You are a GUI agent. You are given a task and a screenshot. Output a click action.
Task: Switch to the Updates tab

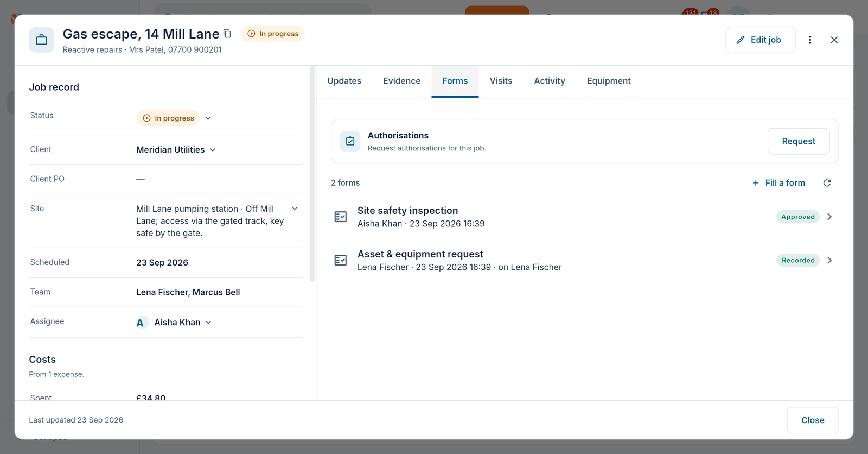click(344, 81)
